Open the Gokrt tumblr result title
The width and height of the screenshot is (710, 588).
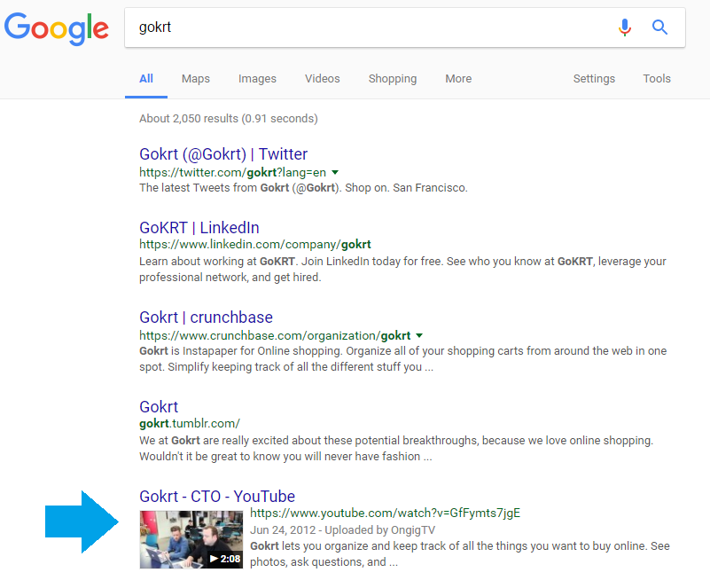click(159, 407)
